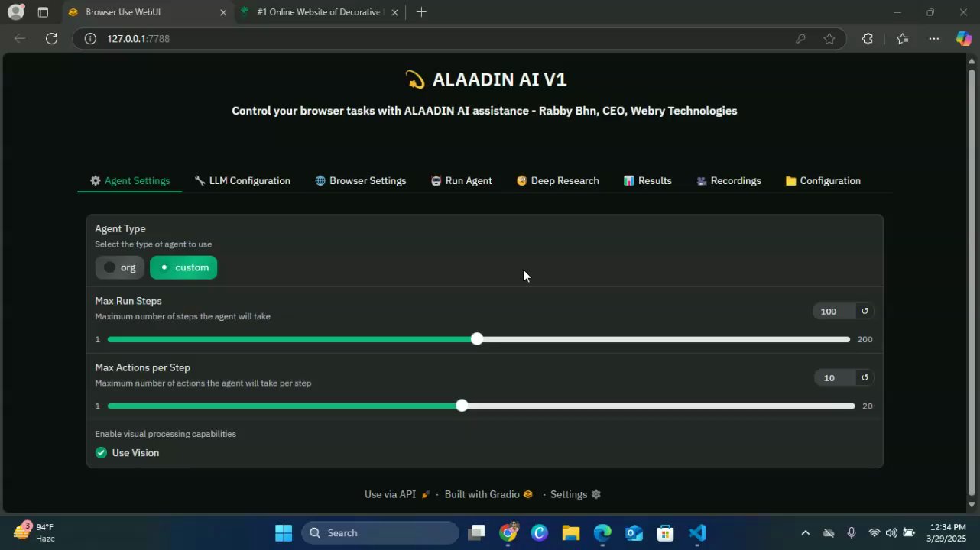This screenshot has height=550, width=980.
Task: Open the clock showing 12:34 PM
Action: [x=949, y=532]
